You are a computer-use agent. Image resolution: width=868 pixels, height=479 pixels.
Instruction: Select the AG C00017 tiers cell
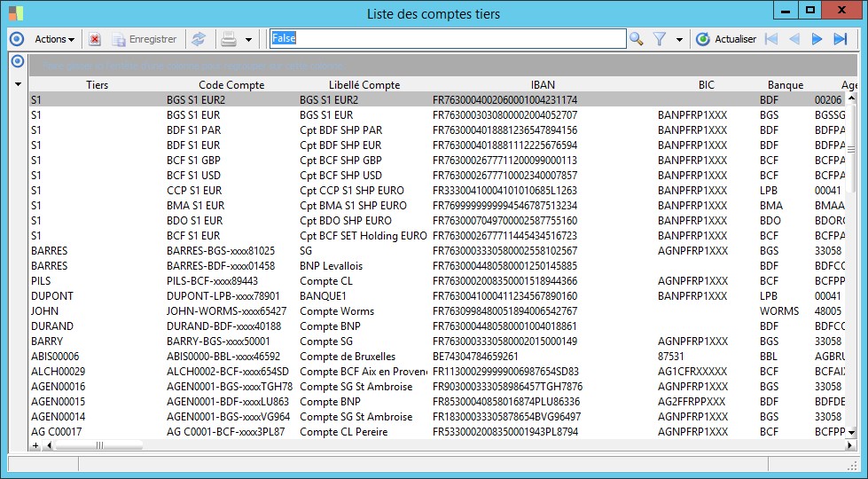[x=97, y=432]
